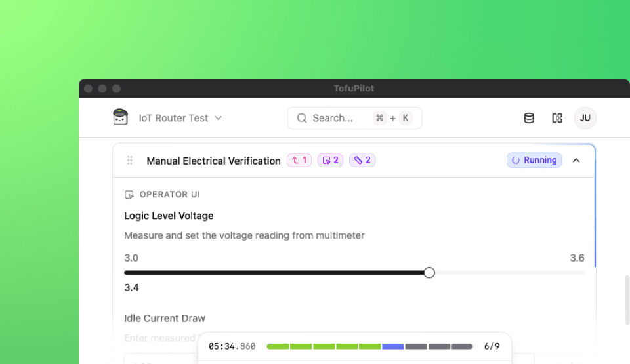Open the JU user avatar menu
The image size is (630, 364).
(x=585, y=118)
